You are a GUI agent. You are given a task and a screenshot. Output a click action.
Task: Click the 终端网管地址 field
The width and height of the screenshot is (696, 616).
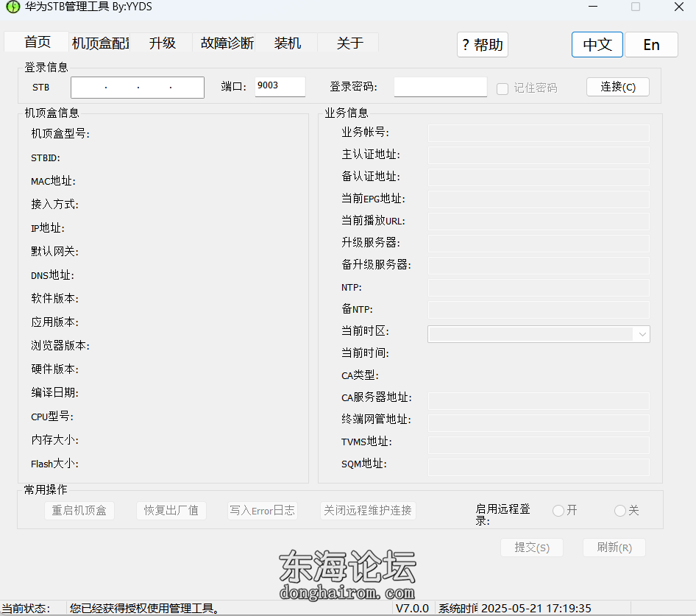click(x=539, y=422)
